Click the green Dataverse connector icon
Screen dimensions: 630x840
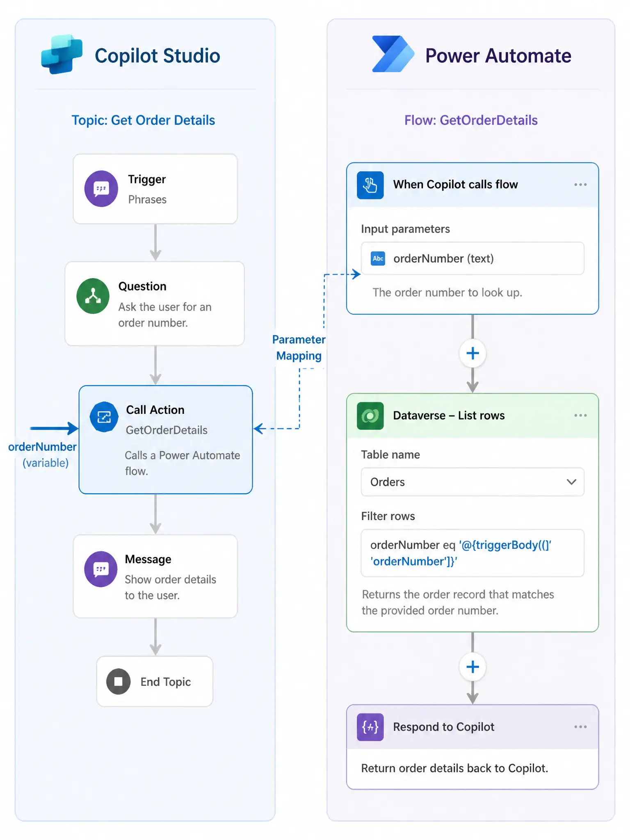[370, 416]
